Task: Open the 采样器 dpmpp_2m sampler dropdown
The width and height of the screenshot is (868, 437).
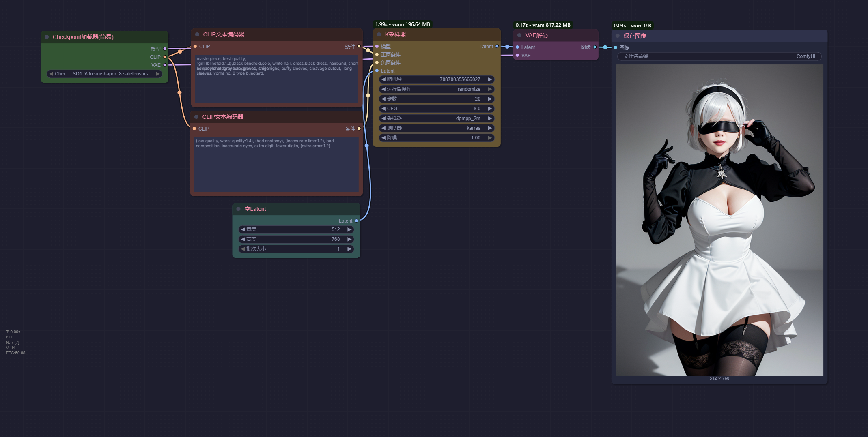Action: [436, 118]
